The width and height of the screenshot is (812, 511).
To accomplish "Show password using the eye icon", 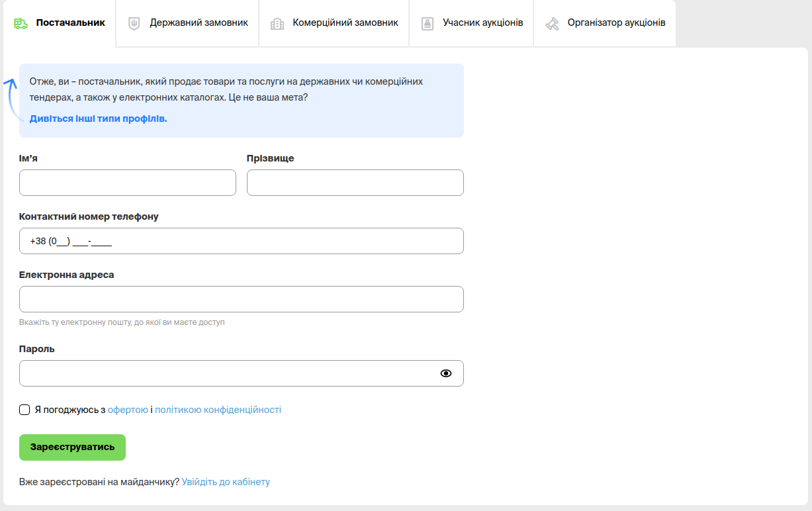I will [x=446, y=373].
